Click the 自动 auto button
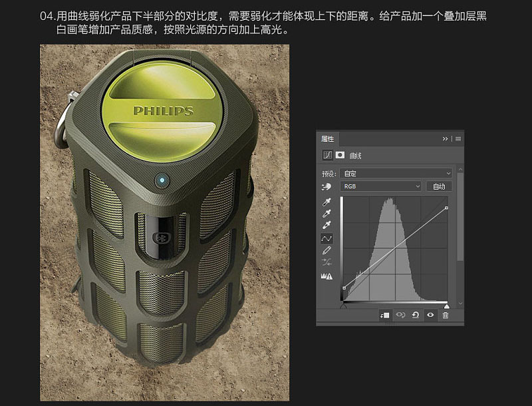This screenshot has height=406, width=532. (439, 187)
